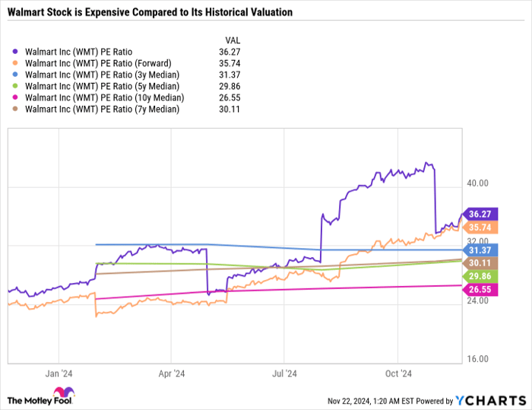
Task: Click the Walmart Inc (WMT) PE Ratio (10y Median) label
Action: click(x=103, y=98)
